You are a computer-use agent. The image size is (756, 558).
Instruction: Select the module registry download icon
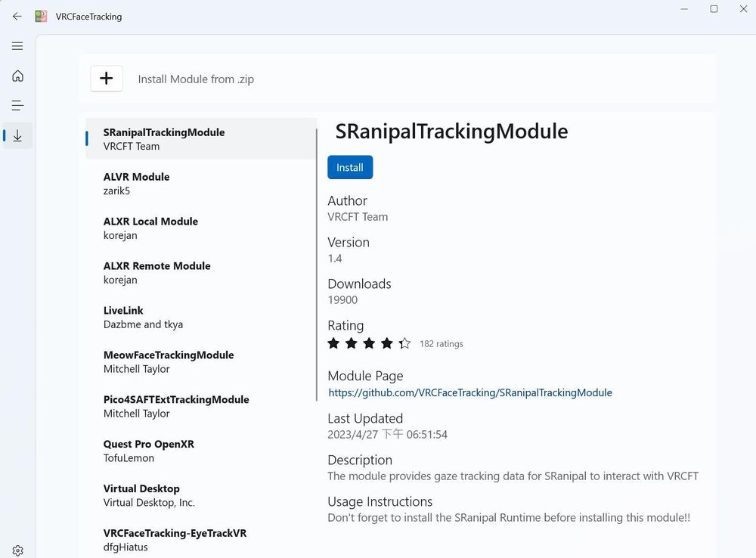[x=17, y=136]
